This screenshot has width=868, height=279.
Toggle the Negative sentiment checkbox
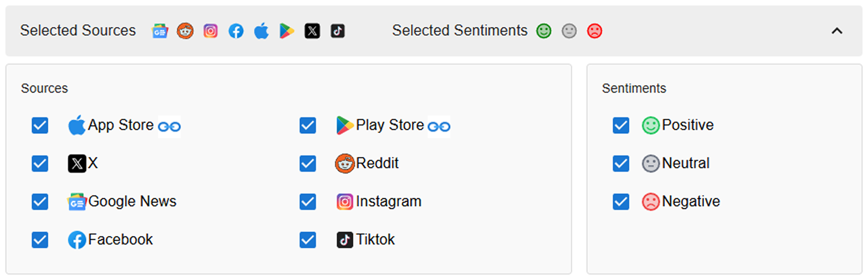621,202
